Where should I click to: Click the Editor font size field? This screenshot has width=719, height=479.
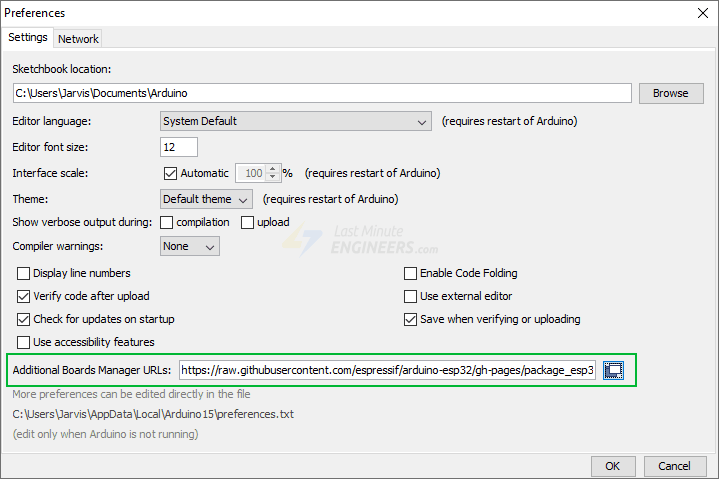click(x=179, y=147)
